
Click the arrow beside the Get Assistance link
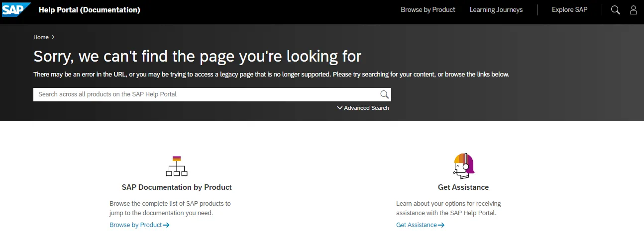coord(441,225)
